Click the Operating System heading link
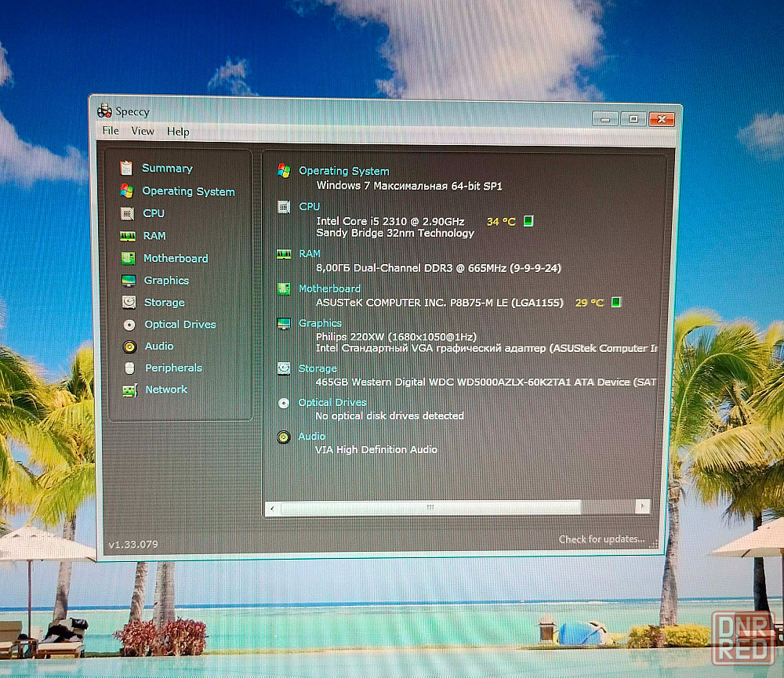 [343, 171]
